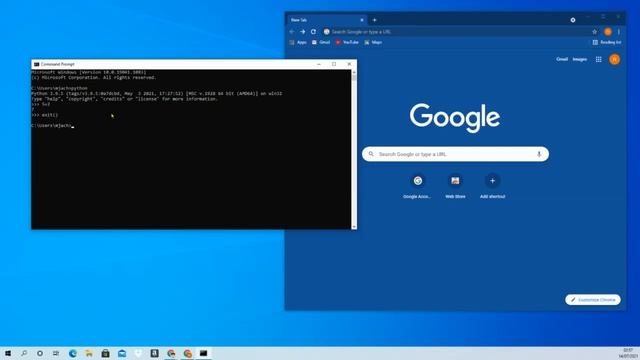Viewport: 640px width, 360px height.
Task: Open the Maps bookmark
Action: [373, 42]
